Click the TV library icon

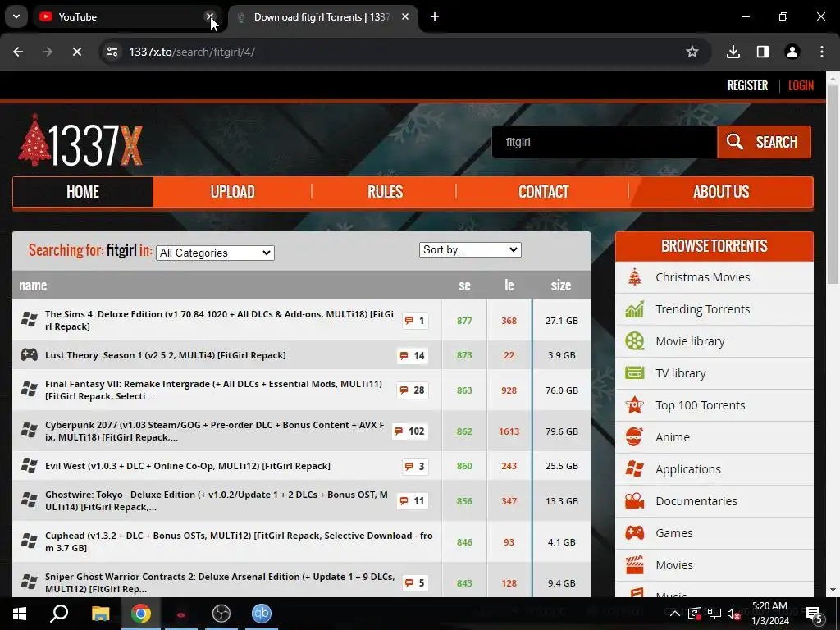coord(635,373)
